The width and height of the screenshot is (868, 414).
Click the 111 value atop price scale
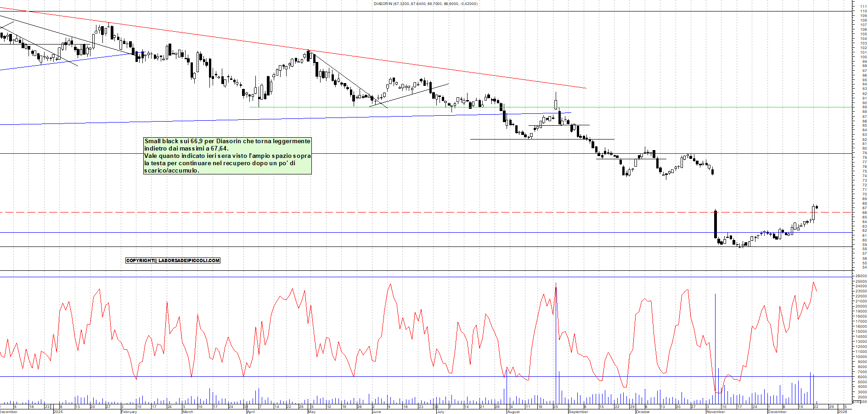pyautogui.click(x=863, y=7)
